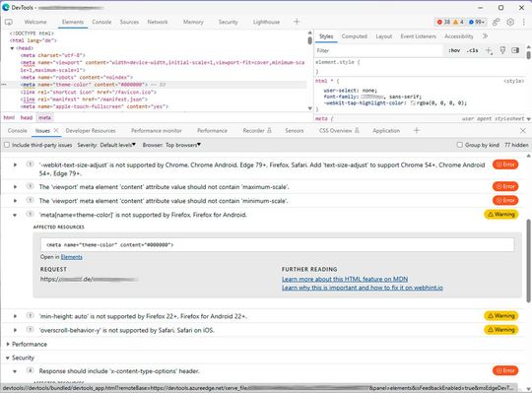
Task: Click the Issues list vertical scrollbar
Action: [528, 261]
